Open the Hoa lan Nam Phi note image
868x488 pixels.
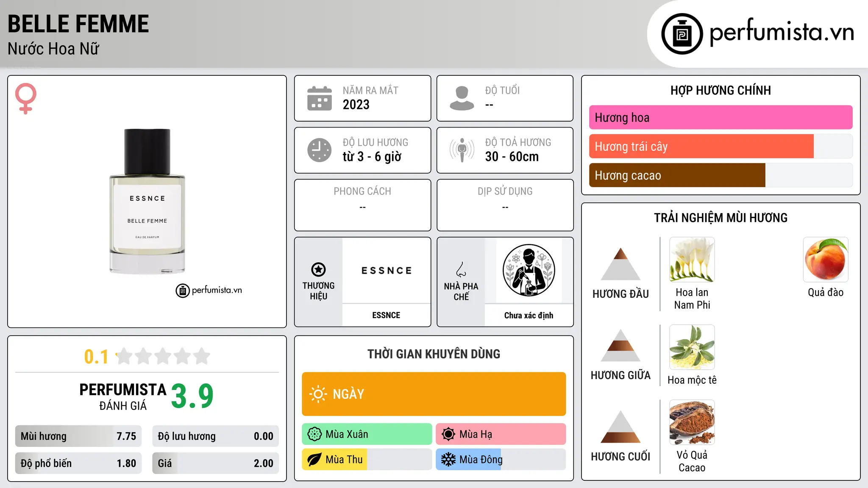pos(692,260)
